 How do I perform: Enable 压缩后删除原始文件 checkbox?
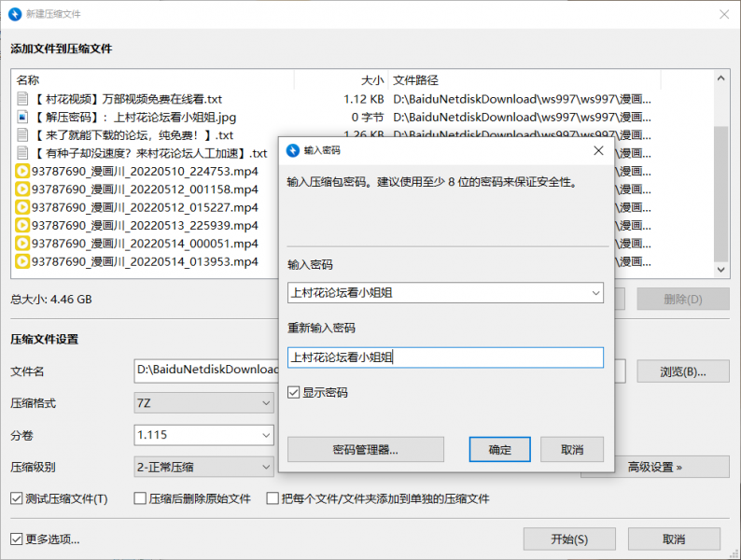[141, 498]
